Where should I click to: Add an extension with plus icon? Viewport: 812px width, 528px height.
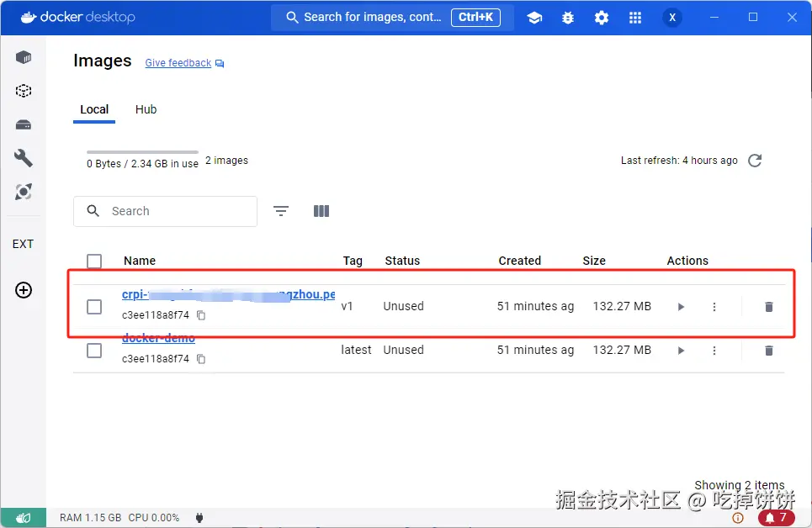coord(24,290)
